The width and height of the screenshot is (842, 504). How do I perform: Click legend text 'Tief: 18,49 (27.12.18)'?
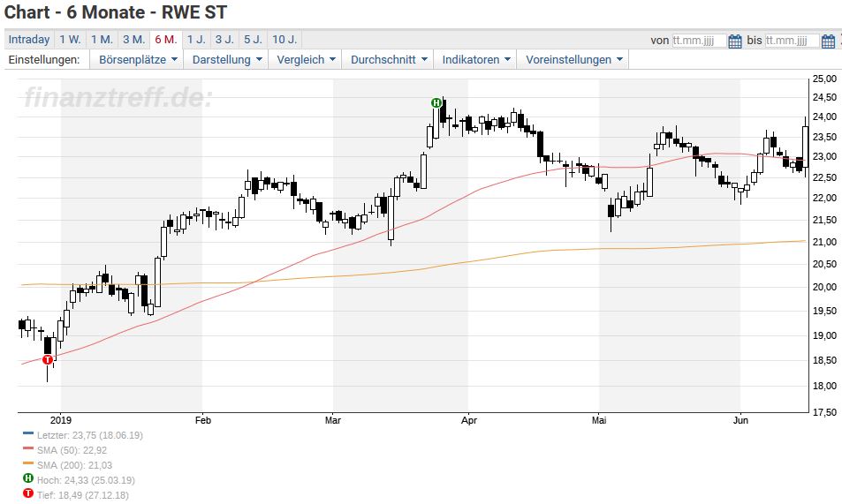[83, 495]
